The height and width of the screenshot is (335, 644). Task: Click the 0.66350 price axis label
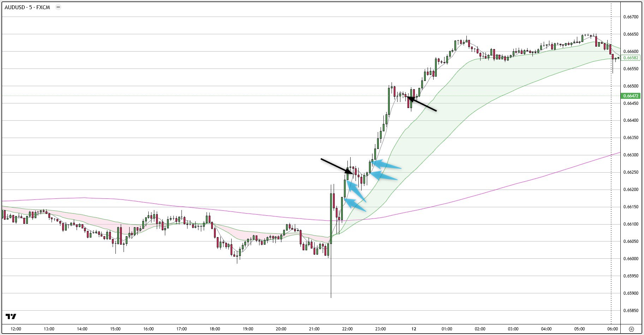(631, 138)
